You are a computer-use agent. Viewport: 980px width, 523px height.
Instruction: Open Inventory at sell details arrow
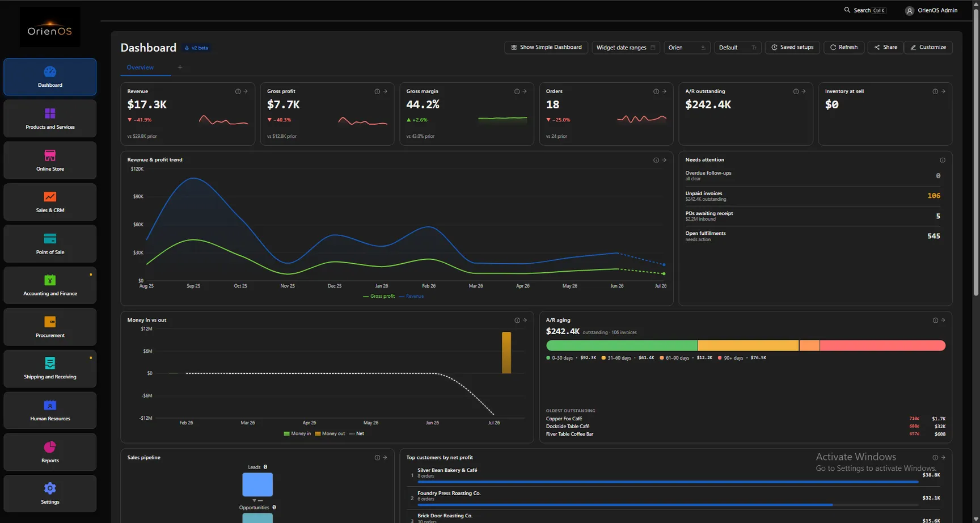(943, 91)
